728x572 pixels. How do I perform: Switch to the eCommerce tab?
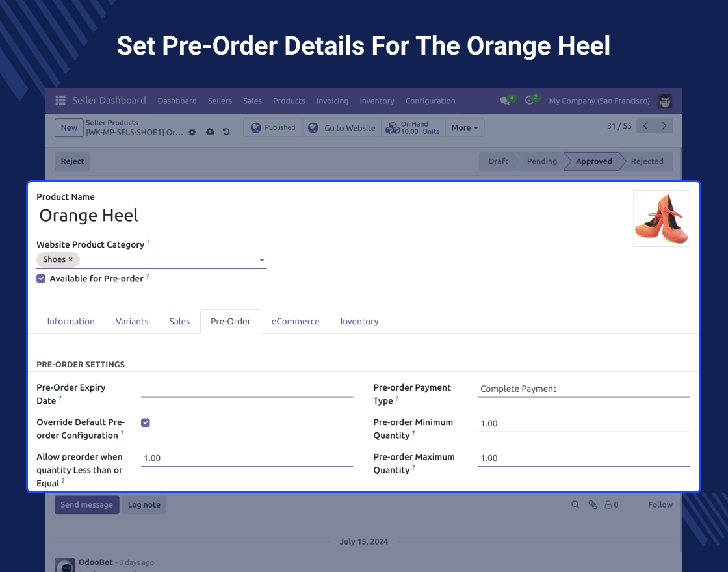(x=295, y=321)
